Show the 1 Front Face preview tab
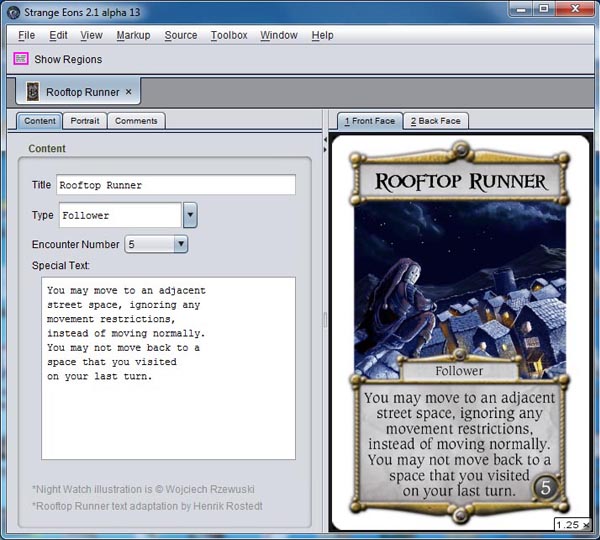 370,121
